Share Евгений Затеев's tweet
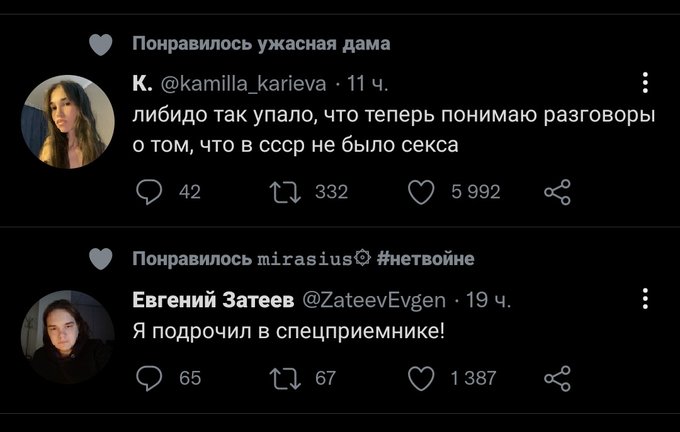680x432 pixels. pos(556,377)
